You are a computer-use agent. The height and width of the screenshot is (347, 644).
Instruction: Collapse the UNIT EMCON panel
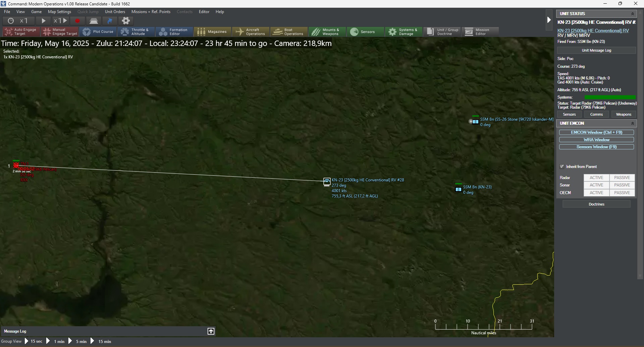(633, 123)
